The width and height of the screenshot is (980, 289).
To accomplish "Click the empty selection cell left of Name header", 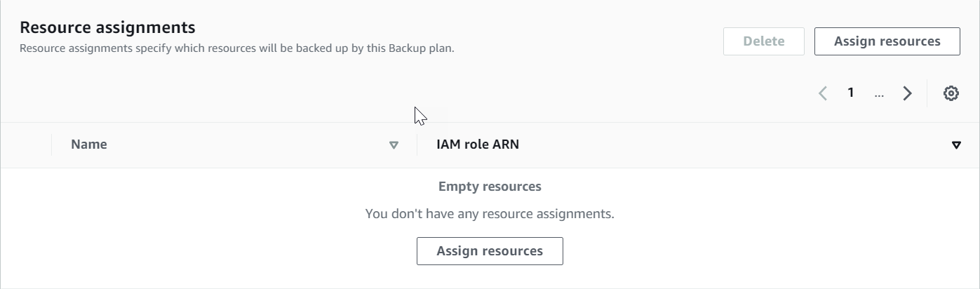I will point(26,145).
